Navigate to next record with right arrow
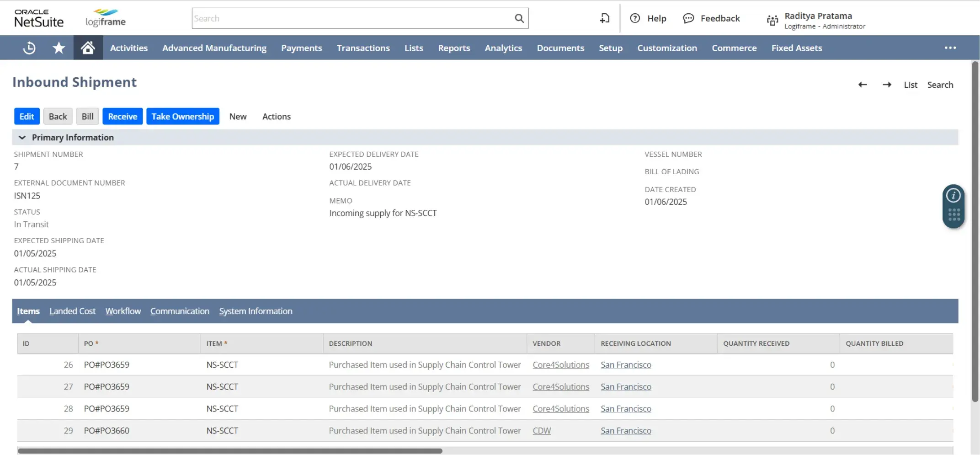 887,84
